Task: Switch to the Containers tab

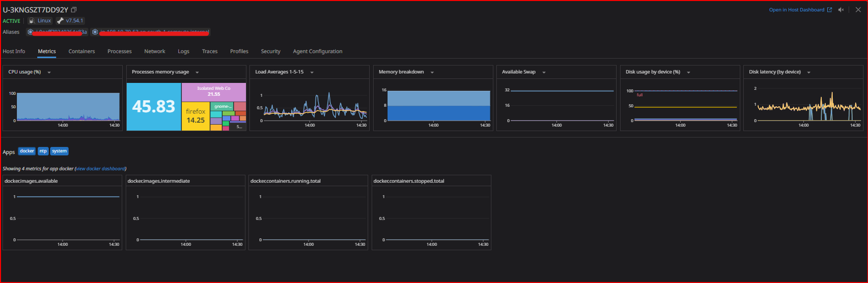Action: pos(81,52)
